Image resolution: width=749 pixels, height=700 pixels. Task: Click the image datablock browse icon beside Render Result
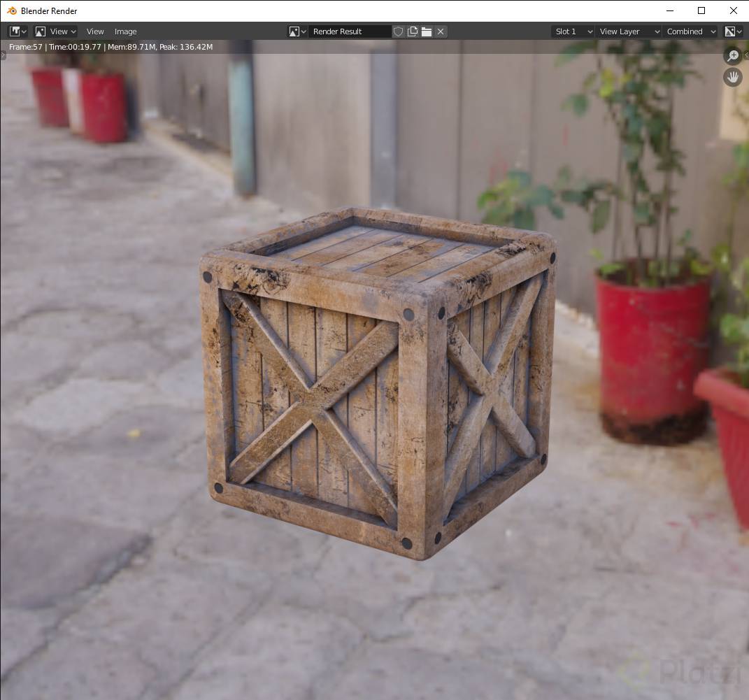point(297,31)
